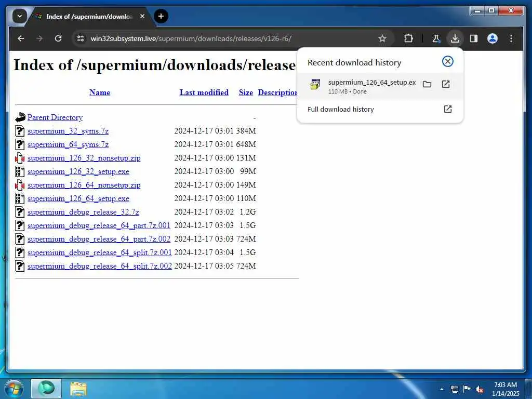The height and width of the screenshot is (399, 532).
Task: Download supermium_debug_release_64_part.7z.002
Action: pyautogui.click(x=99, y=239)
